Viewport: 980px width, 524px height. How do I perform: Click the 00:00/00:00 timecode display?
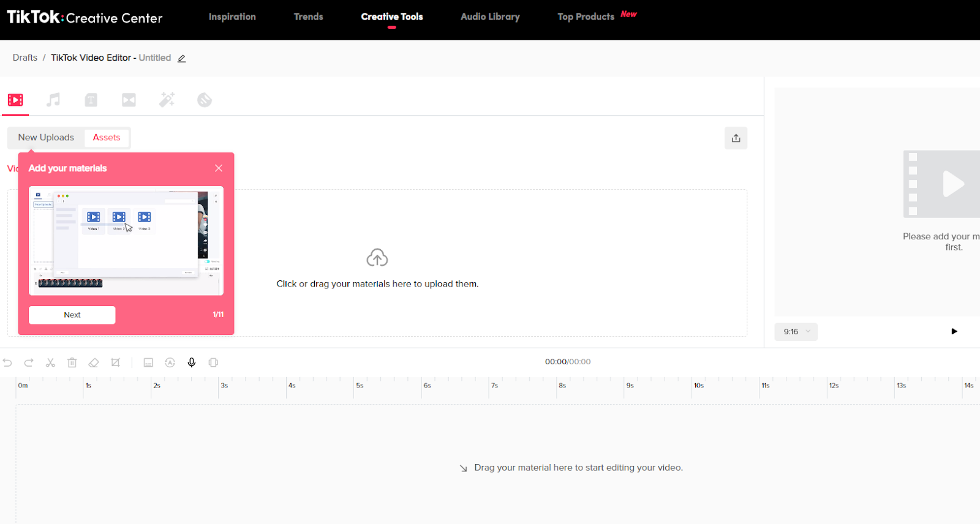568,362
